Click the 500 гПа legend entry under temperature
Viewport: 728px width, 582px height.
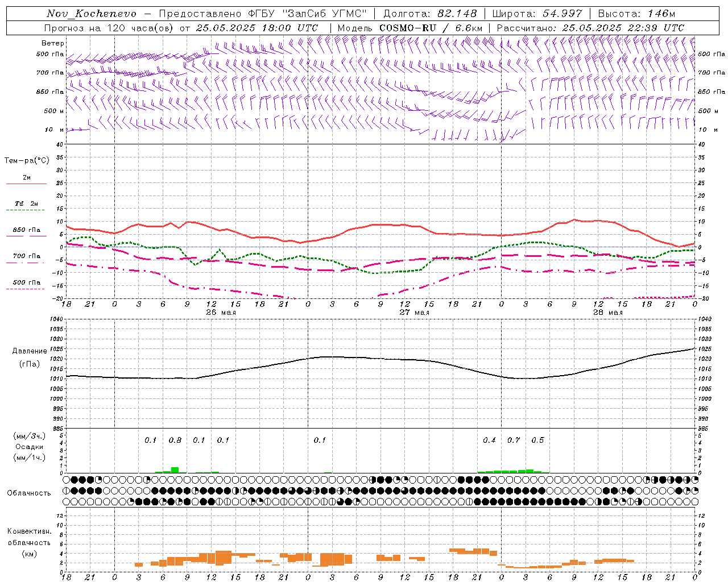[26, 285]
